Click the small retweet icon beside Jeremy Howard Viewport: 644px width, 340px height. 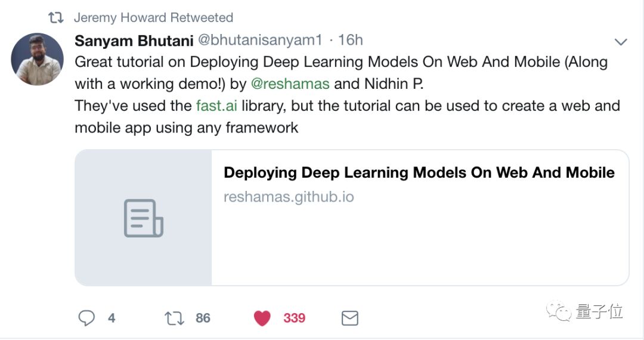56,18
